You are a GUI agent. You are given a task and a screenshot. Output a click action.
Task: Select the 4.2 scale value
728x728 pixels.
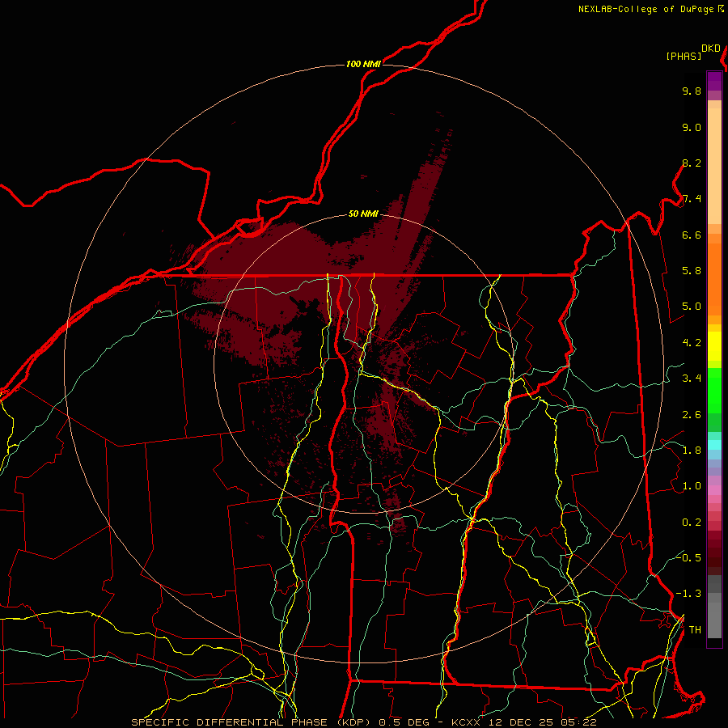[692, 343]
